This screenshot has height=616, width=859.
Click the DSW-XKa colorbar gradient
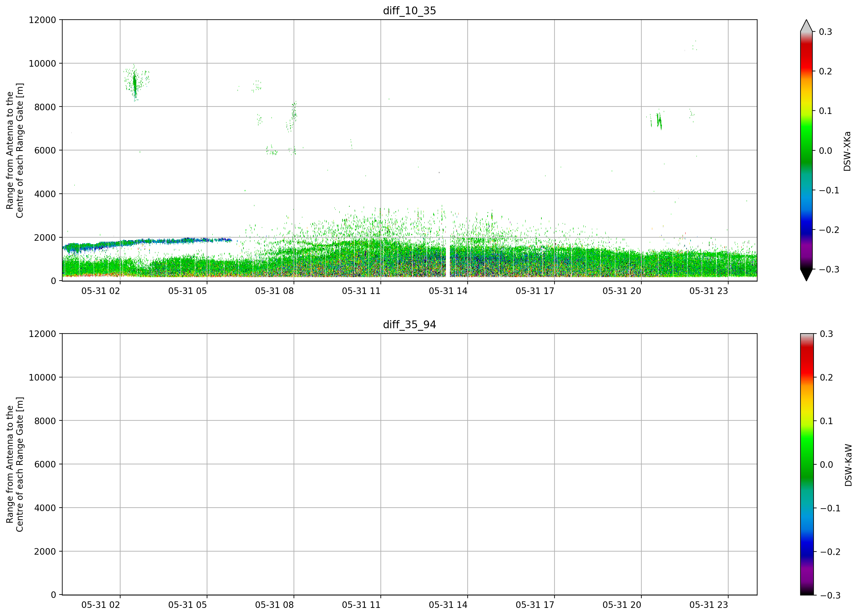click(x=806, y=150)
